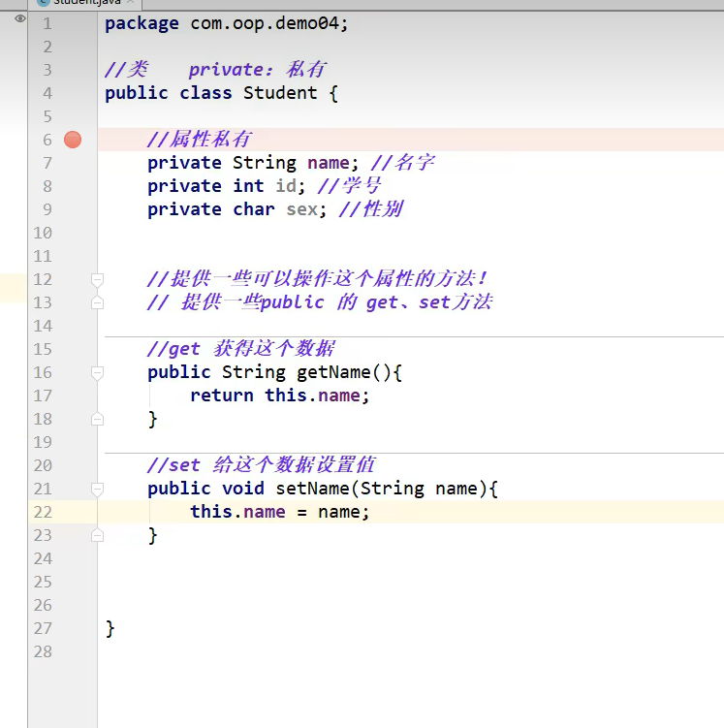Collapse the setName method at line 21
The height and width of the screenshot is (728, 724).
97,489
